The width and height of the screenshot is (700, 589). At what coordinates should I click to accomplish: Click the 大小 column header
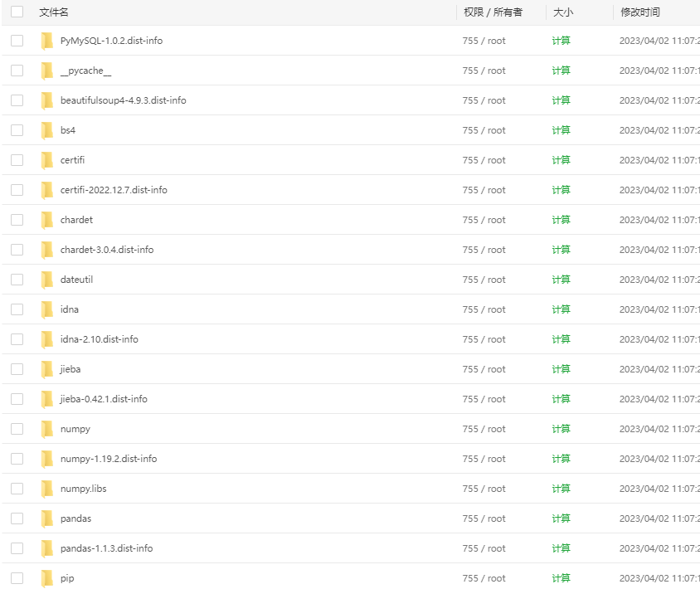pyautogui.click(x=563, y=12)
